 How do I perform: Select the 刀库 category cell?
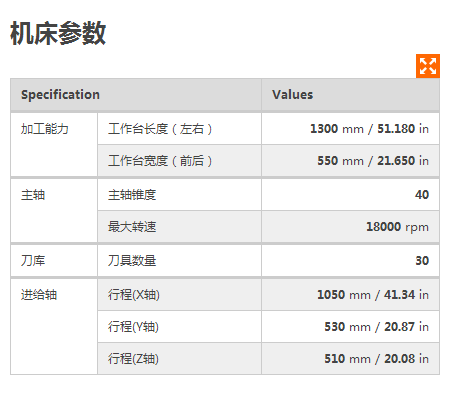click(x=54, y=261)
